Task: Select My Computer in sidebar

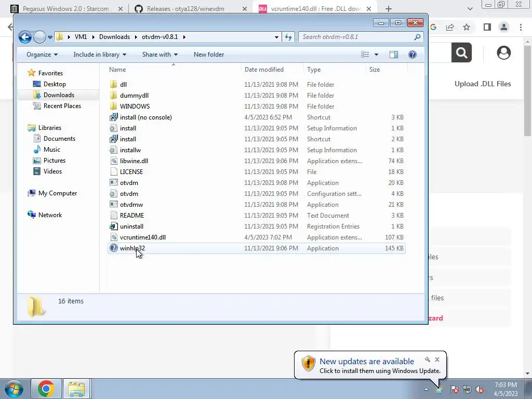Action: click(x=57, y=193)
